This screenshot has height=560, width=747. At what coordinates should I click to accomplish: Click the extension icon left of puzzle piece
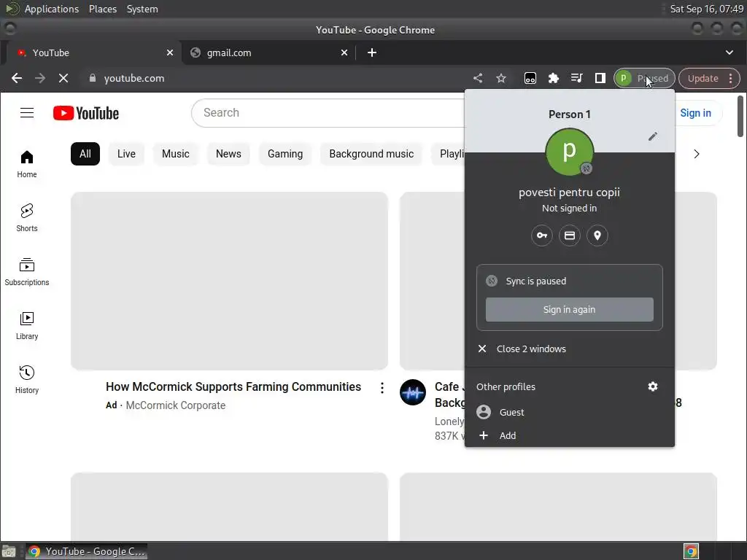530,78
